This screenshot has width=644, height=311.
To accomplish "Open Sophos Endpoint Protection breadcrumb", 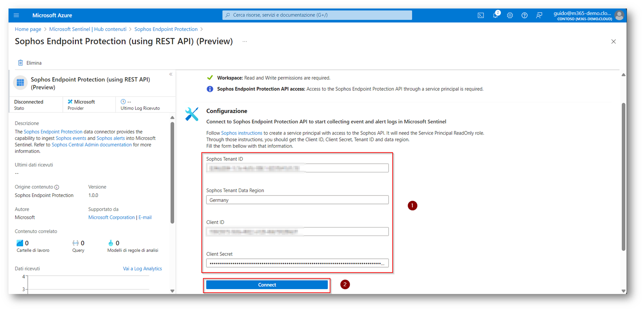I will [166, 29].
